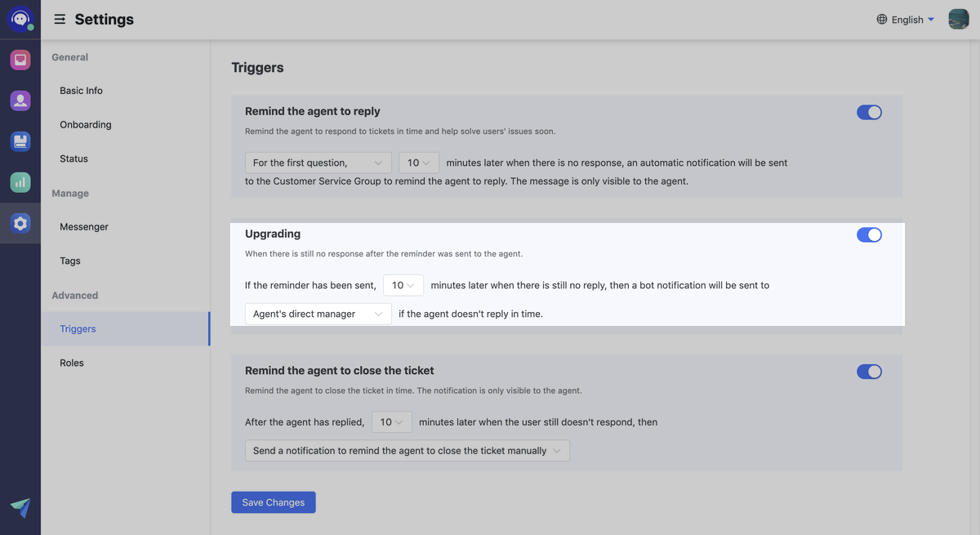Image resolution: width=980 pixels, height=535 pixels.
Task: Open the green bar chart reports icon
Action: pos(20,182)
